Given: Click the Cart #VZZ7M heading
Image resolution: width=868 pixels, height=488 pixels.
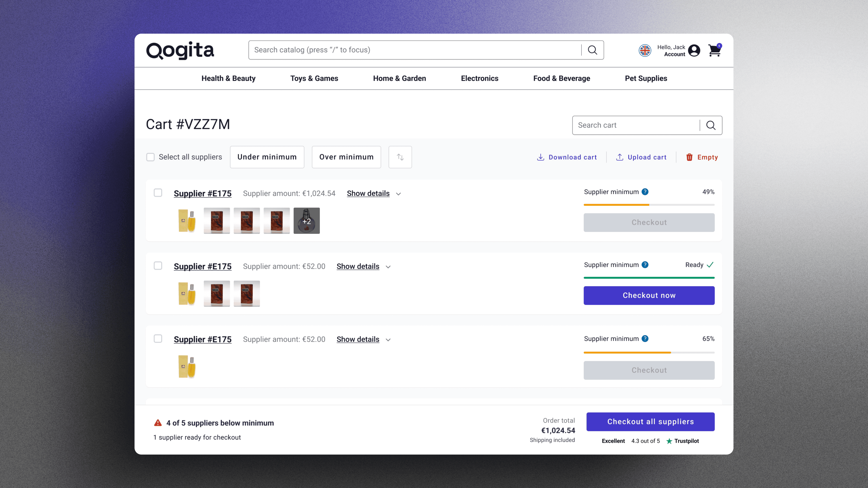Looking at the screenshot, I should tap(188, 124).
